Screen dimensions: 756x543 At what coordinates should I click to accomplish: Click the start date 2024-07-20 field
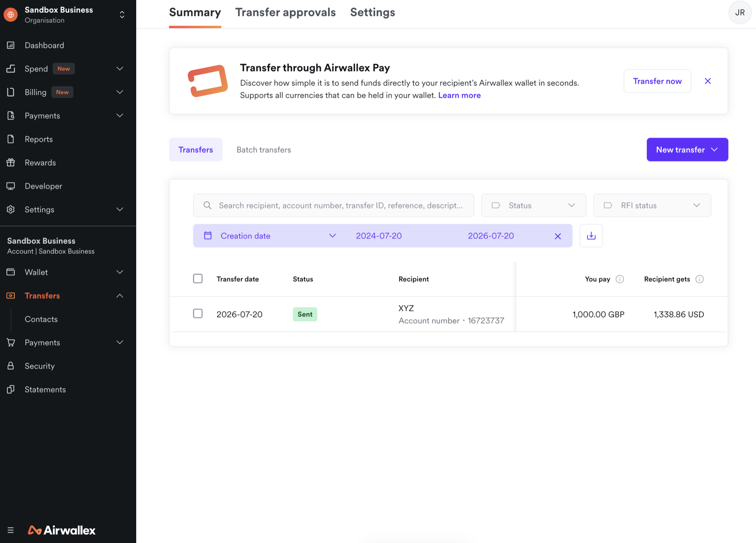coord(379,236)
